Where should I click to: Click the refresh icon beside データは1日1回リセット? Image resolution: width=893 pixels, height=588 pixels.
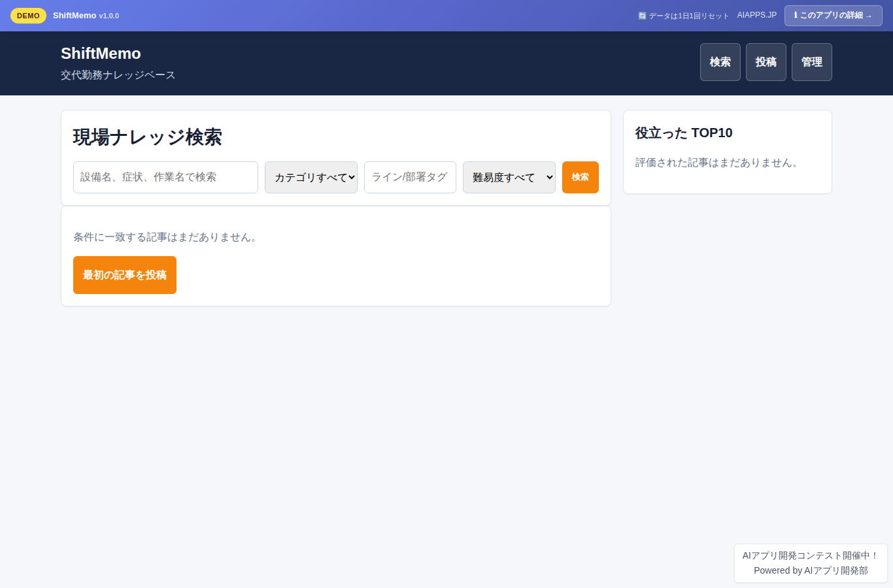(x=642, y=16)
